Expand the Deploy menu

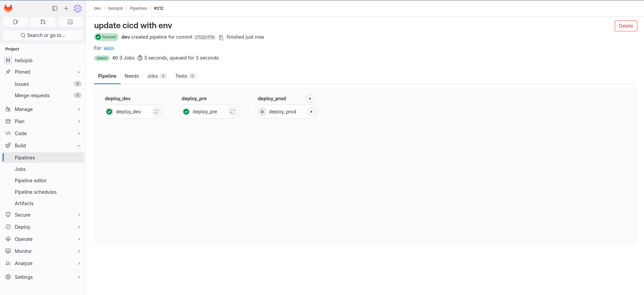43,227
